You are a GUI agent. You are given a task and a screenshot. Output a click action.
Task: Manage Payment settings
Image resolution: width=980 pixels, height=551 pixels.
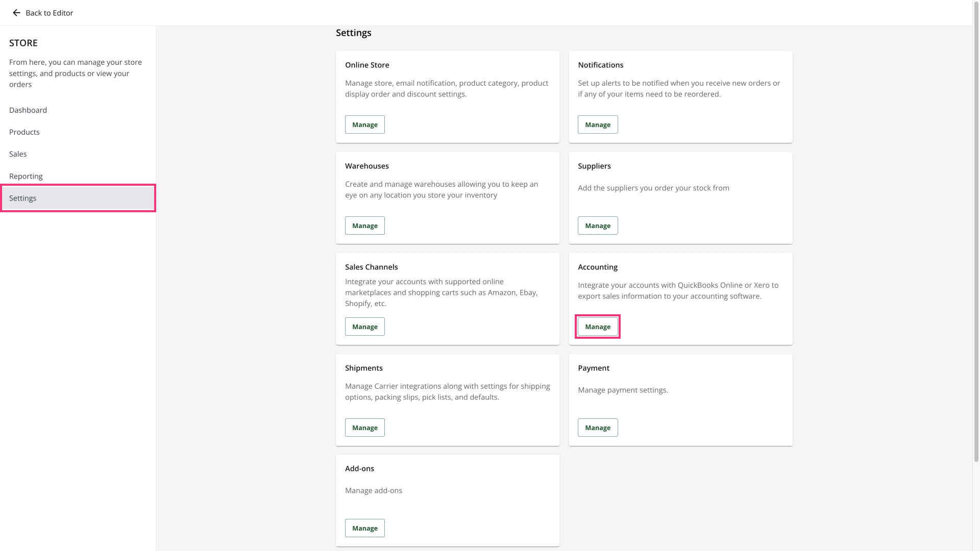click(x=597, y=428)
